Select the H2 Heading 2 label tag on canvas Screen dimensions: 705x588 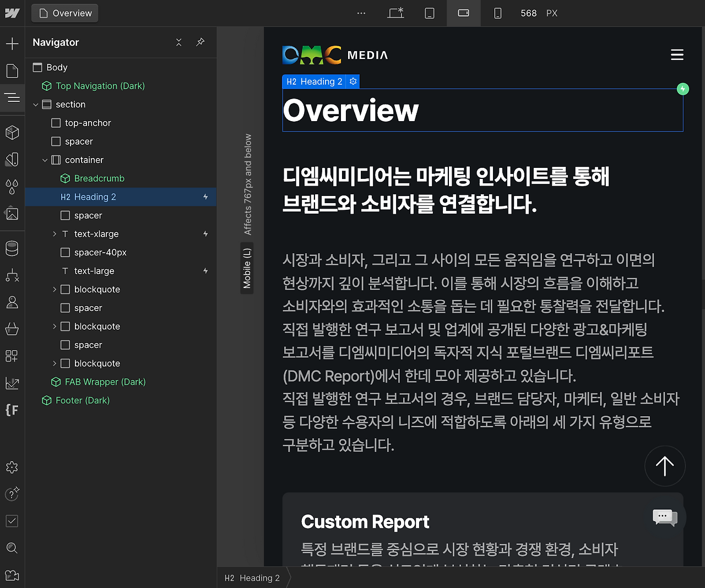[x=314, y=81]
